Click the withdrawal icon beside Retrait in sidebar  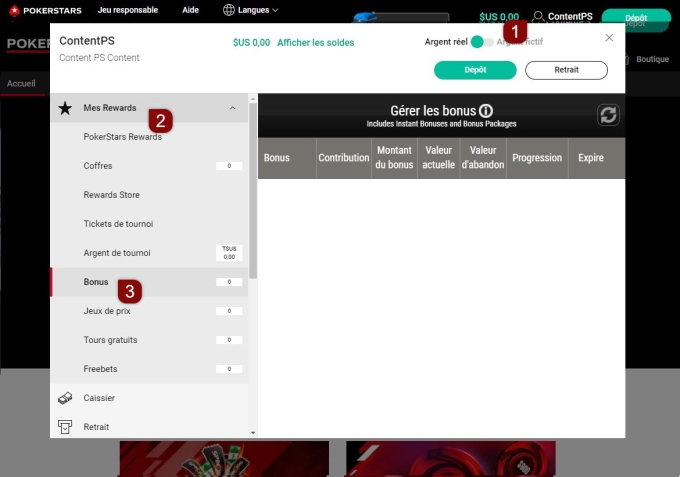pyautogui.click(x=65, y=427)
